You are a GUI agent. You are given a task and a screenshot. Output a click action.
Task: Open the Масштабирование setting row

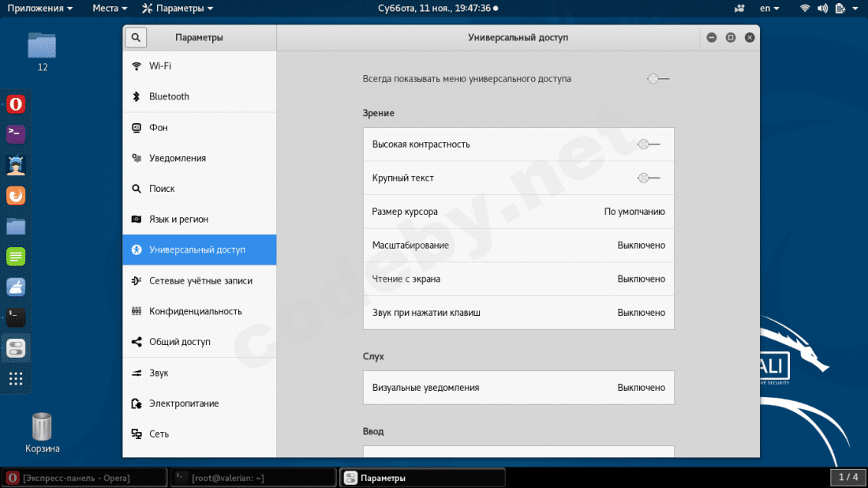tap(518, 246)
